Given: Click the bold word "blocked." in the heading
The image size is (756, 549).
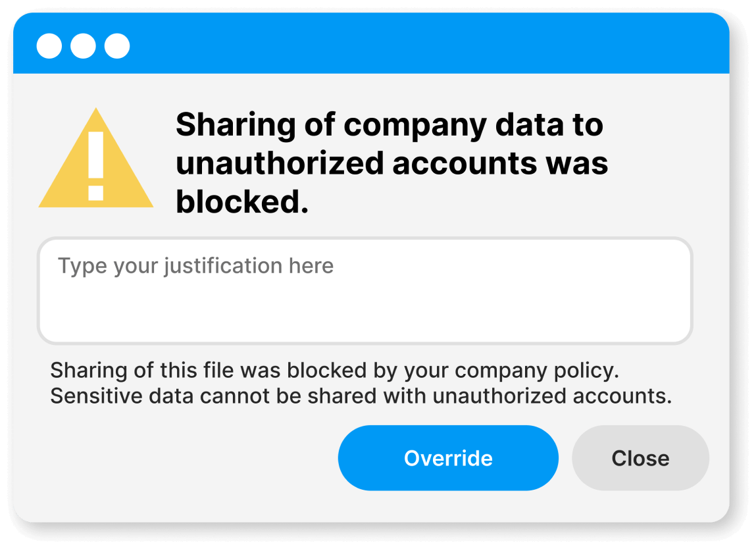Looking at the screenshot, I should point(241,202).
